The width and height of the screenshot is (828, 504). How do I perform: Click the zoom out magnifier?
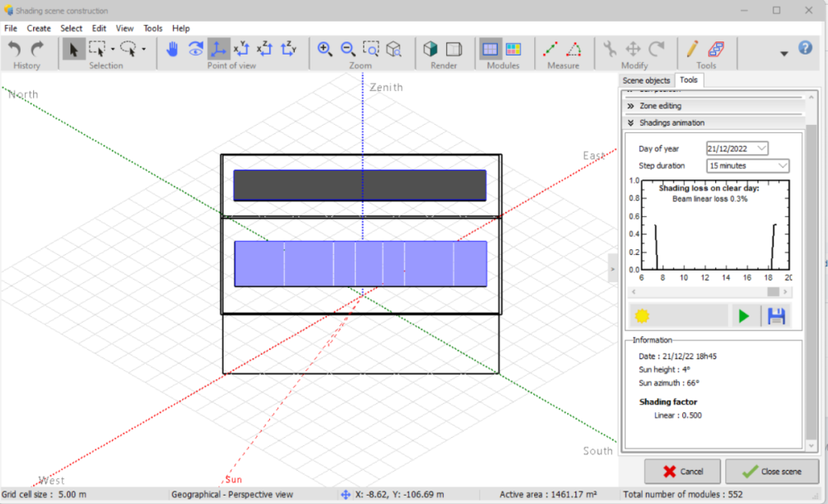pyautogui.click(x=348, y=49)
